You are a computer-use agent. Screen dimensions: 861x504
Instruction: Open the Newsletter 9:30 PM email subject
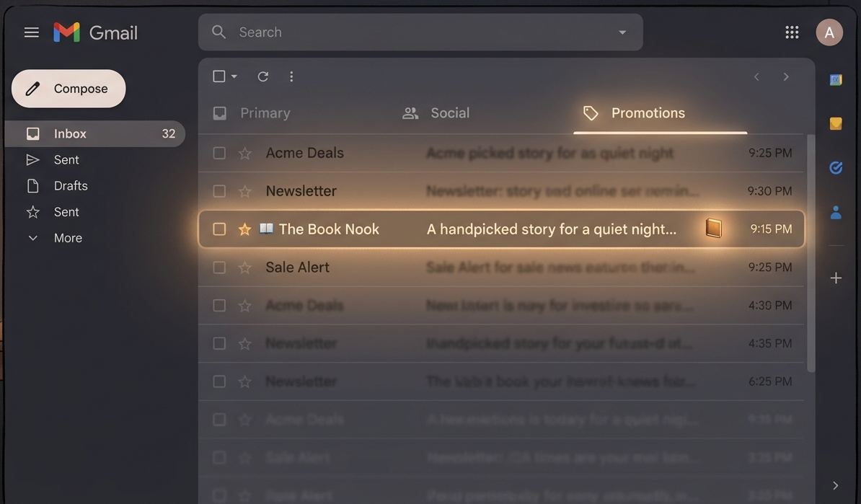tap(562, 191)
